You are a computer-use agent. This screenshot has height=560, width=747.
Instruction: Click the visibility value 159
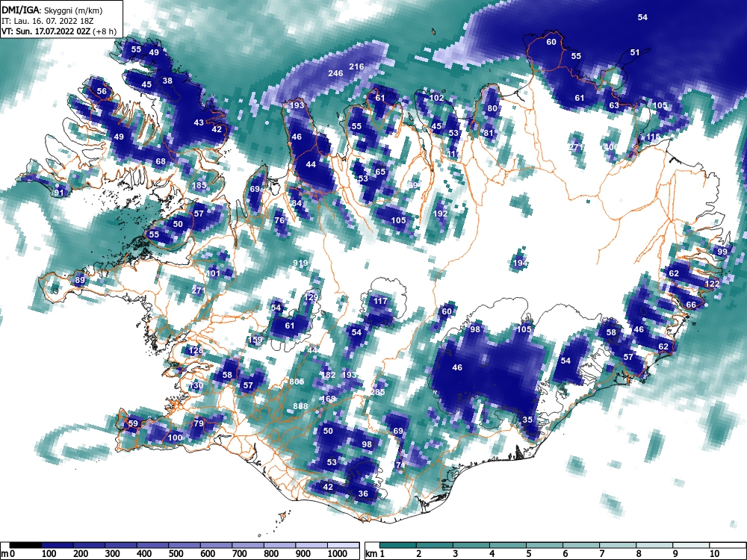[x=255, y=340]
